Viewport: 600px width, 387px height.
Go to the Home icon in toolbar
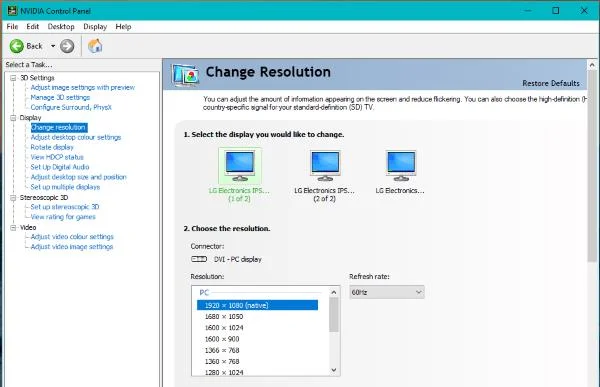95,46
